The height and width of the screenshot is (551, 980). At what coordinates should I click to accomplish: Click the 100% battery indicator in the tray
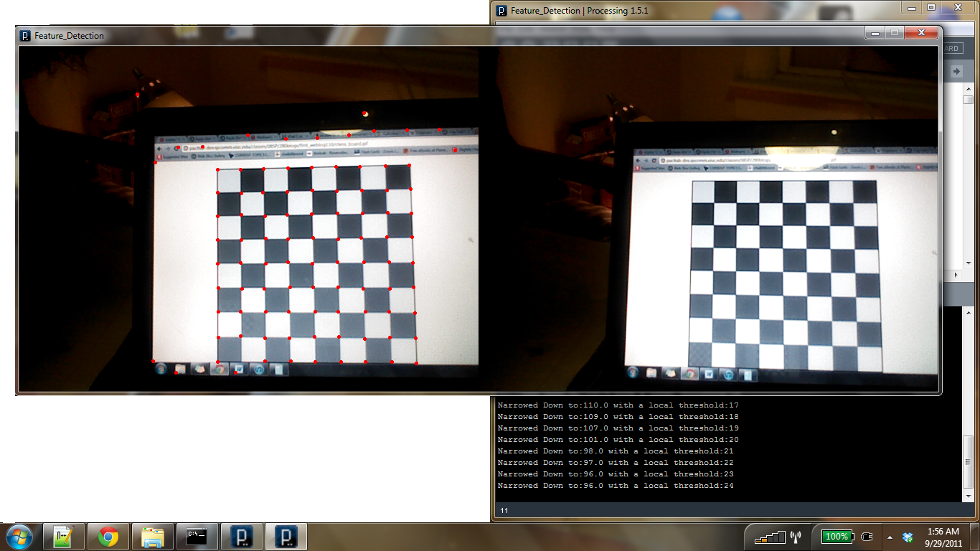coord(837,536)
